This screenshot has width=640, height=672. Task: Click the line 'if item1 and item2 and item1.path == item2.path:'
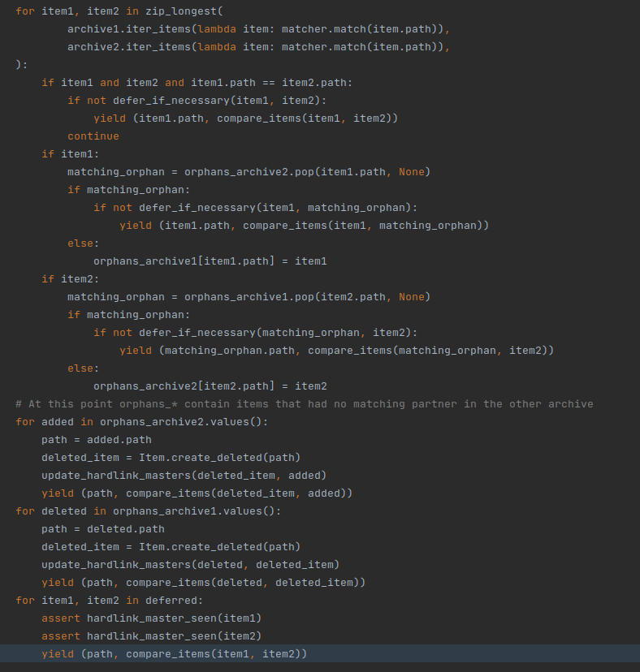pyautogui.click(x=197, y=83)
